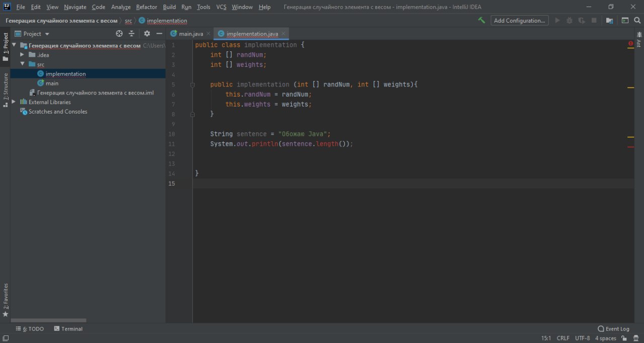Toggle the Event Log tool window

click(x=613, y=329)
